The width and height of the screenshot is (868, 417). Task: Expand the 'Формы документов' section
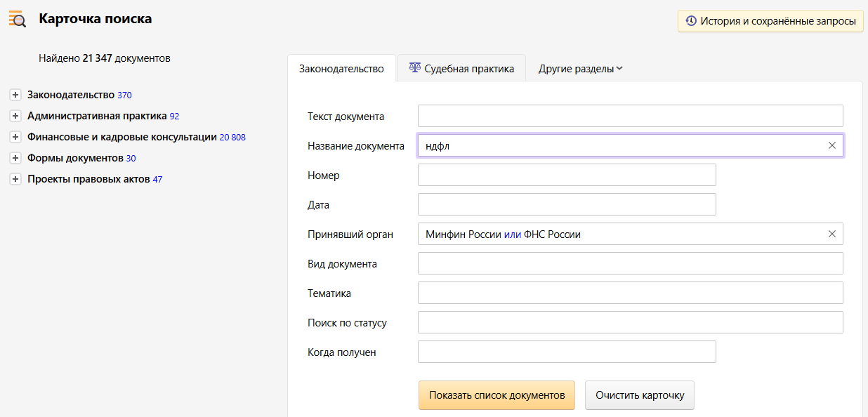(x=15, y=158)
